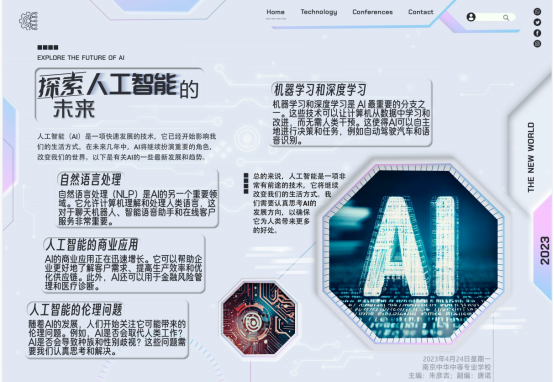Select the 自然语言处理 heading
Image resolution: width=554 pixels, height=382 pixels.
[90, 179]
